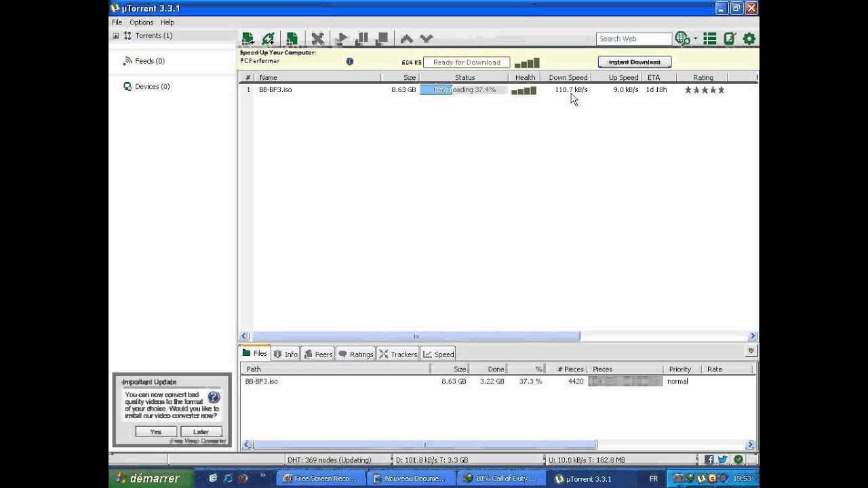Click the RSS Feeds icon in sidebar
868x488 pixels.
click(127, 61)
